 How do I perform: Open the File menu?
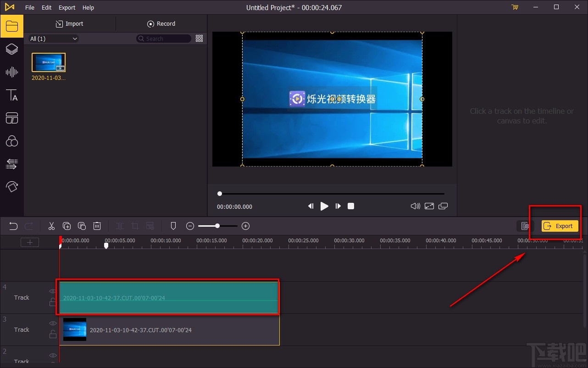pos(30,7)
